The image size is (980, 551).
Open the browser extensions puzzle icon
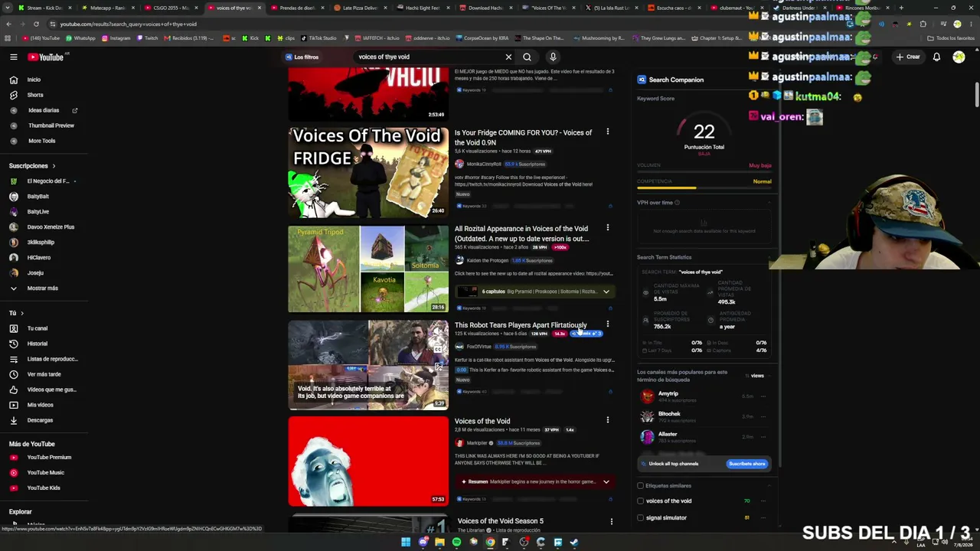coord(923,24)
